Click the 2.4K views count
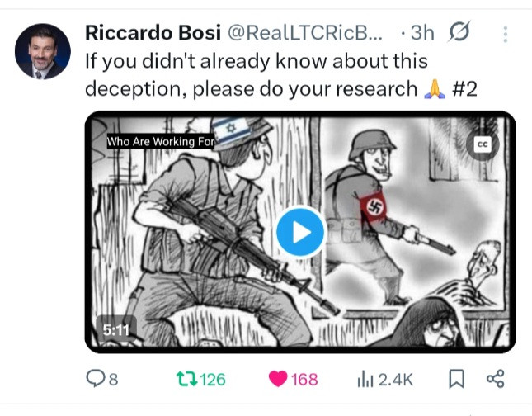Screen dimensions: 532x416 (x=396, y=380)
